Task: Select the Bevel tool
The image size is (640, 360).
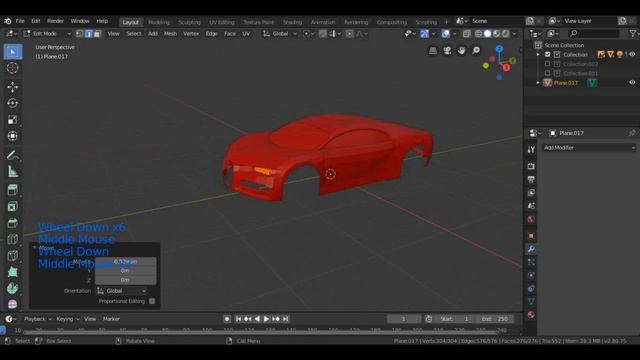Action: point(13,223)
